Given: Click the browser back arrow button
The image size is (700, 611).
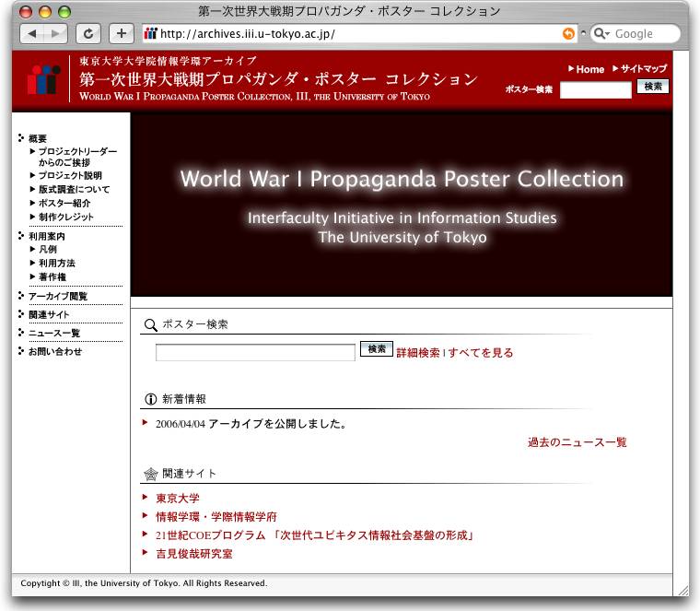Looking at the screenshot, I should tap(32, 34).
